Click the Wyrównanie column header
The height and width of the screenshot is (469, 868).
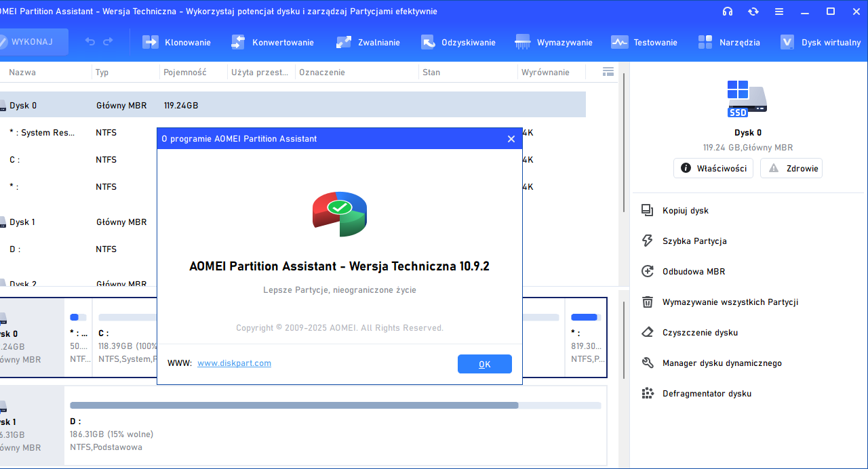545,72
